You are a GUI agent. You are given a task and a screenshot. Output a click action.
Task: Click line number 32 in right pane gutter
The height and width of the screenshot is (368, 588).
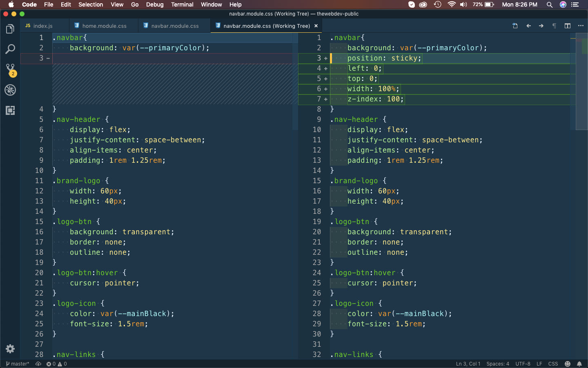point(317,355)
